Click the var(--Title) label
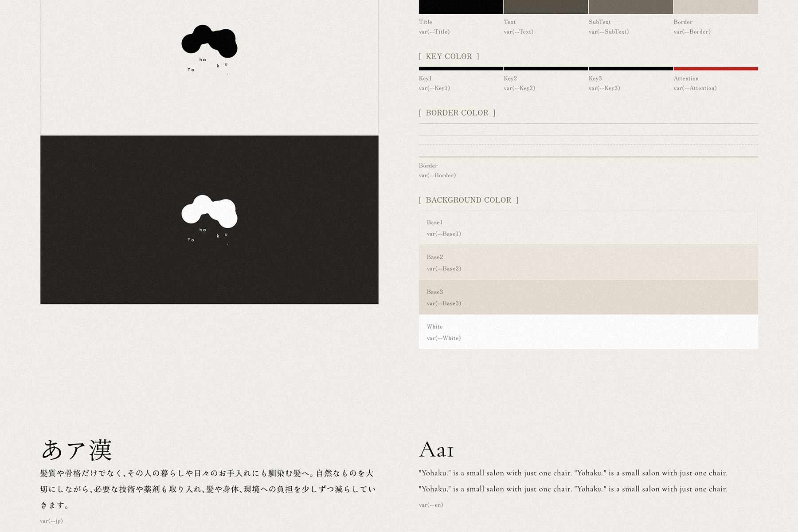The width and height of the screenshot is (798, 532). (434, 32)
